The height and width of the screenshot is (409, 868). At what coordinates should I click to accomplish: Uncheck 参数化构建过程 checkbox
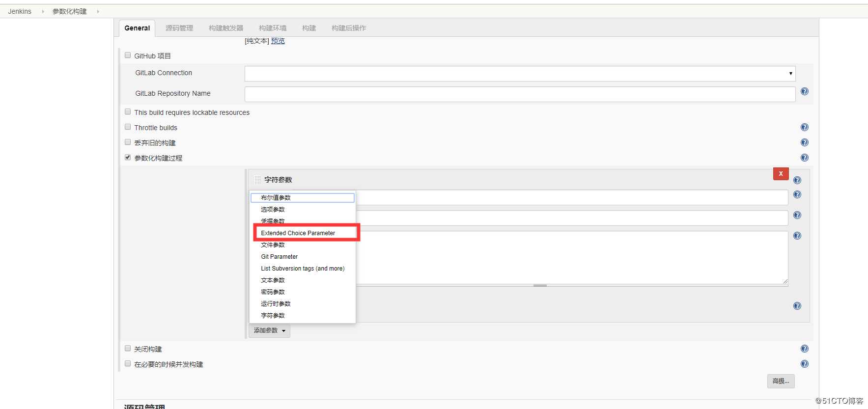coord(128,158)
